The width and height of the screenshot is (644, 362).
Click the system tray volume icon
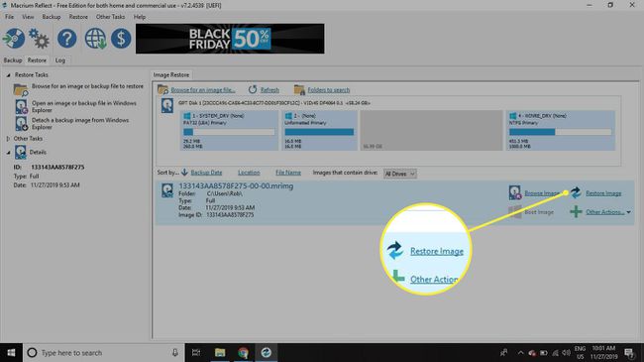click(x=566, y=352)
